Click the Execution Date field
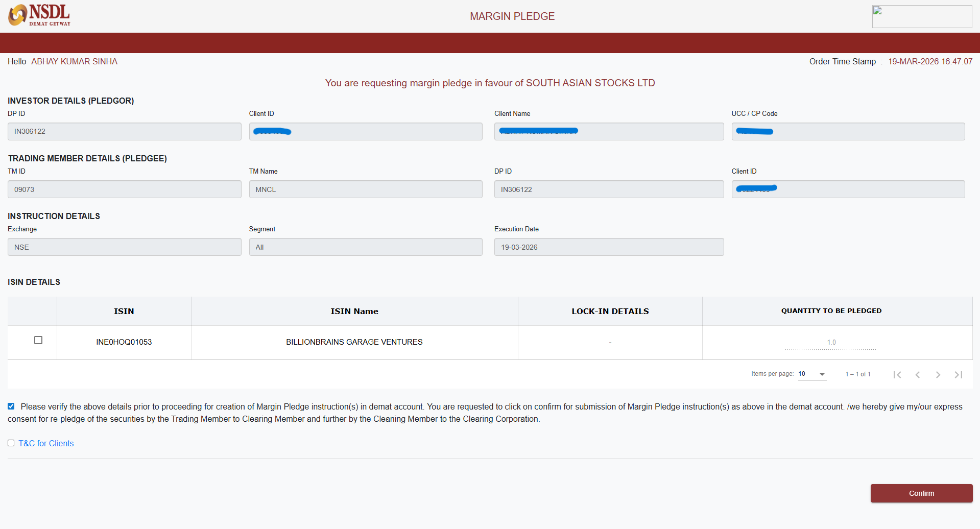This screenshot has width=980, height=529. pos(608,247)
